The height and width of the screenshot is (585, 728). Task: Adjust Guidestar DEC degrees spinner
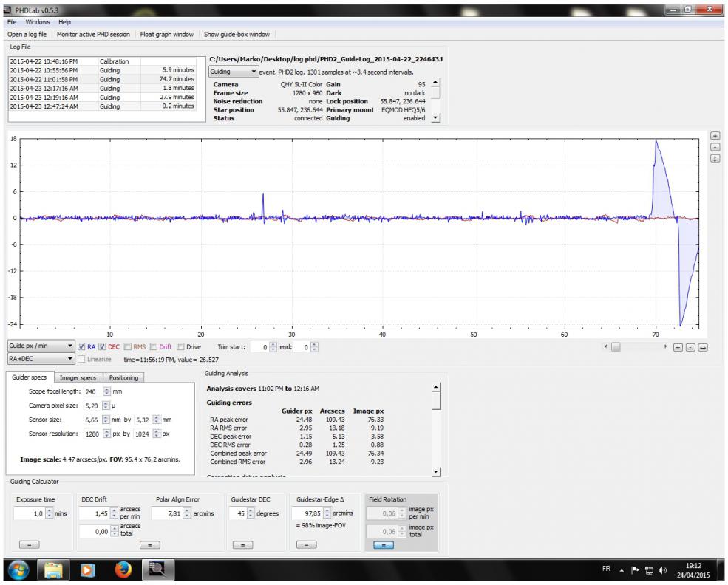[x=251, y=513]
